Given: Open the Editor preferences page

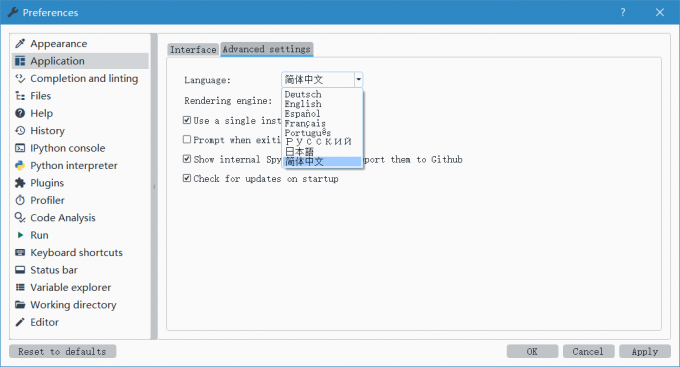Looking at the screenshot, I should point(80,322).
